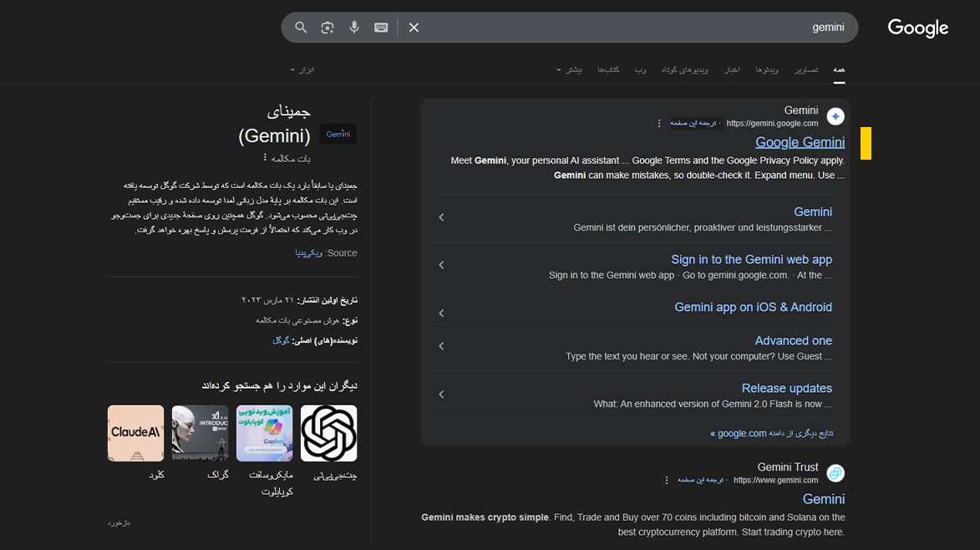Translate the gemini.google.com result page
This screenshot has width=980, height=550.
tap(693, 123)
